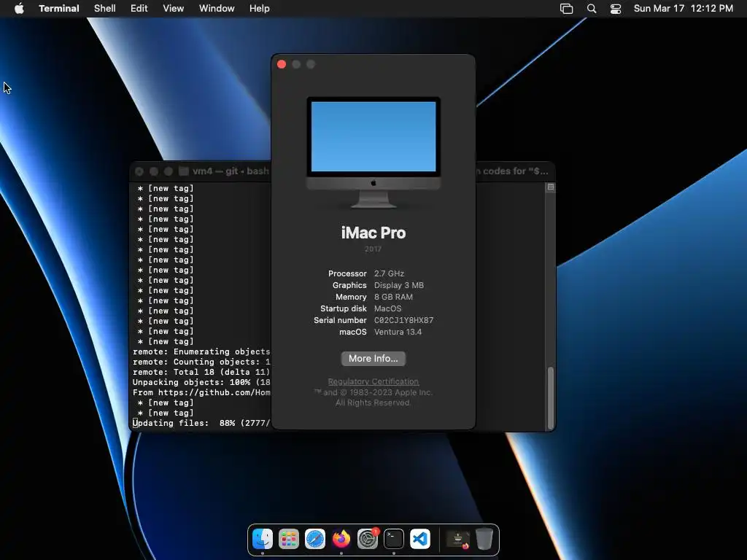The image size is (747, 560).
Task: Click the iMac Pro title text
Action: 373,233
